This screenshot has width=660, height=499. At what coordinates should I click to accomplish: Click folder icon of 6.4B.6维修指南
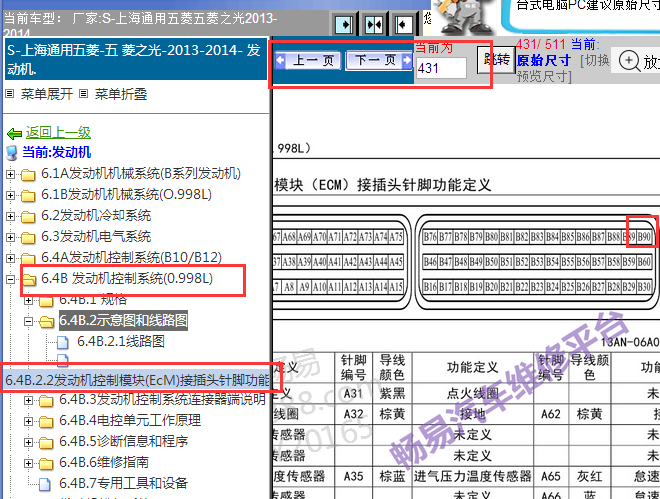tap(46, 464)
